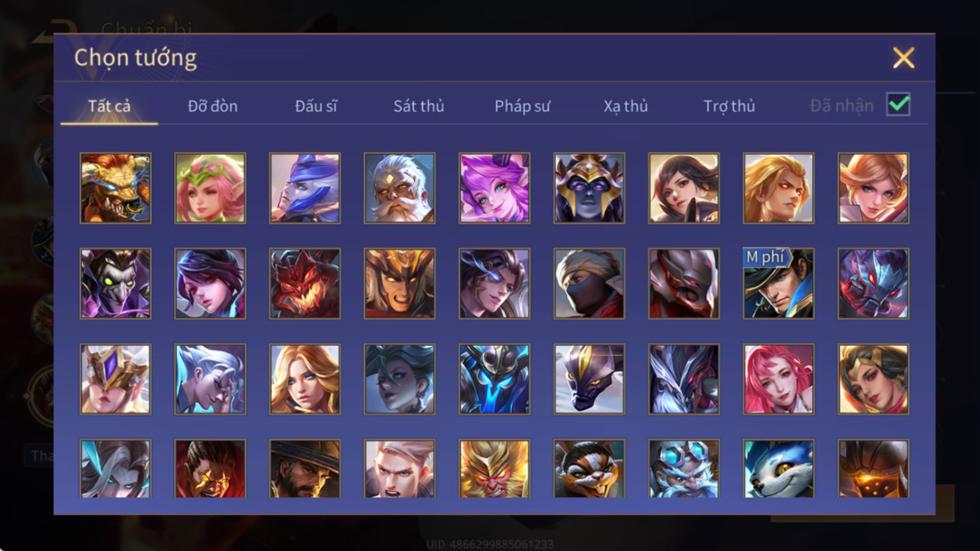
Task: Choose the raccoon hero portrait
Action: point(589,468)
